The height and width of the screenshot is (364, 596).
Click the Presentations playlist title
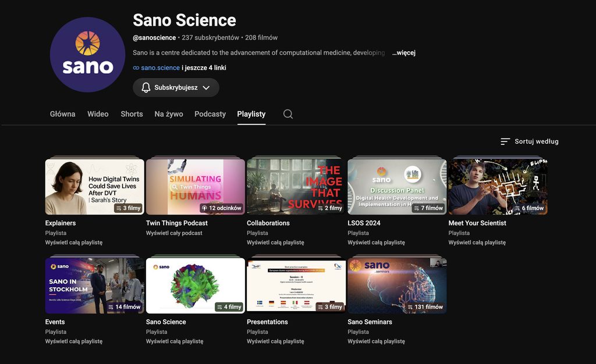tap(267, 322)
